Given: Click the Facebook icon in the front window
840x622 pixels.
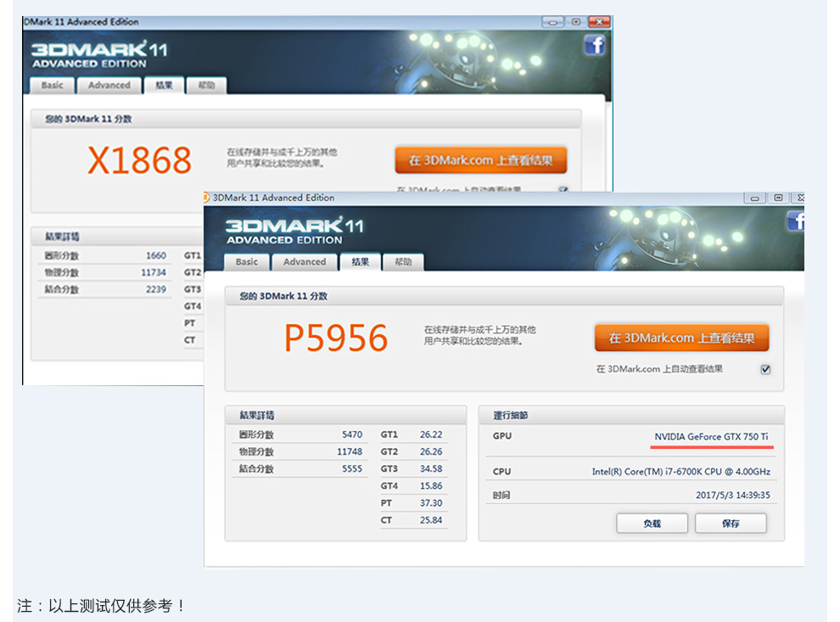Looking at the screenshot, I should click(x=796, y=221).
